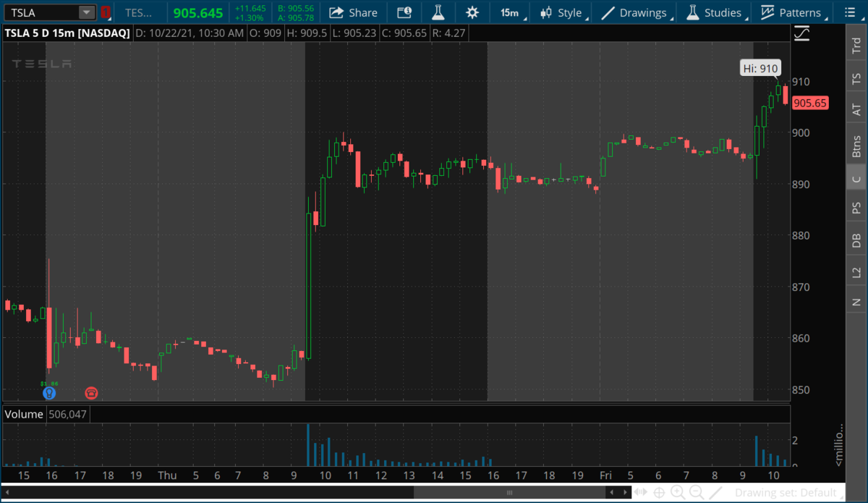Viewport: 868px width, 503px height.
Task: Open the Style menu
Action: click(x=563, y=12)
